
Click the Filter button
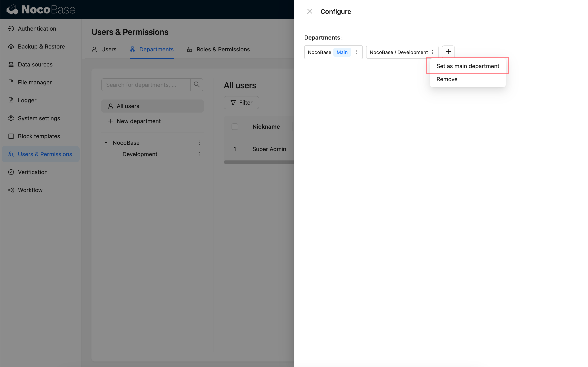pyautogui.click(x=241, y=102)
